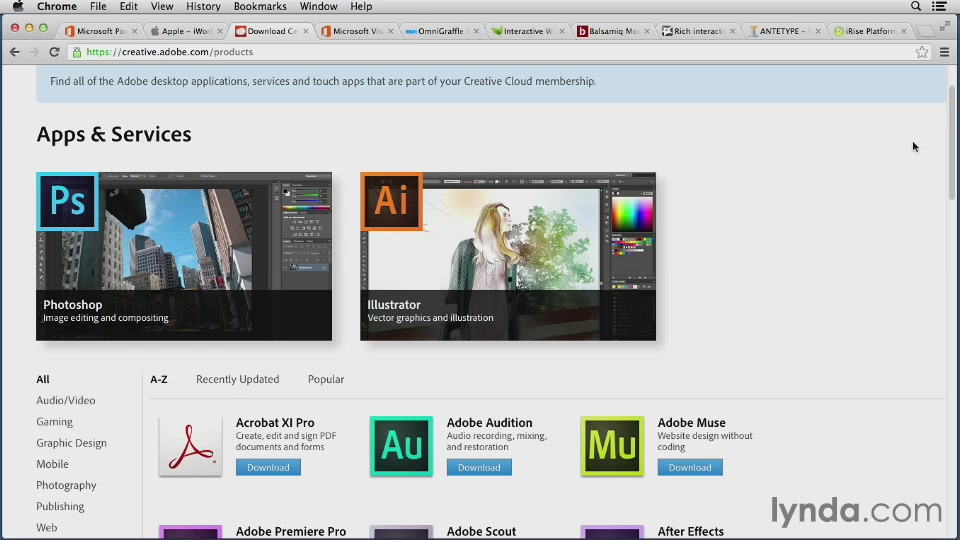This screenshot has height=540, width=960.
Task: Filter by Mobile category
Action: 52,463
